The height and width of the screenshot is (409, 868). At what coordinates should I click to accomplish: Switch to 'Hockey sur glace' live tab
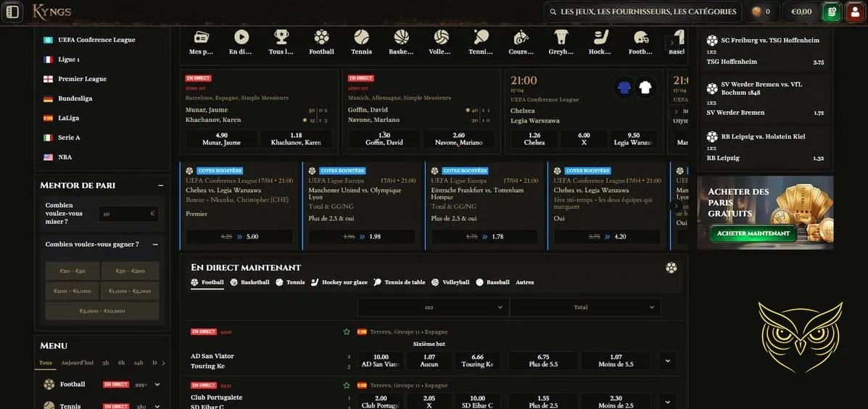coord(339,282)
